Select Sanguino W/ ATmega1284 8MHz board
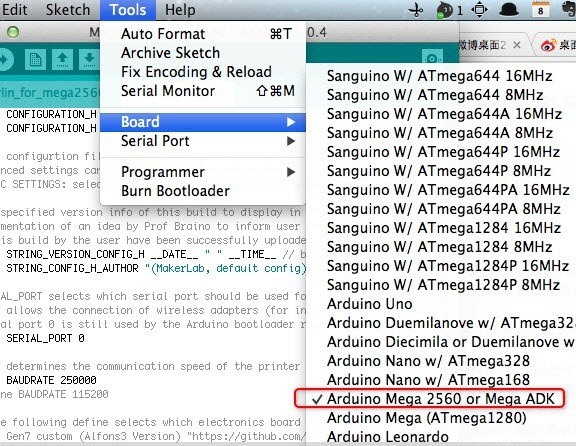The width and height of the screenshot is (576, 446). (x=441, y=247)
